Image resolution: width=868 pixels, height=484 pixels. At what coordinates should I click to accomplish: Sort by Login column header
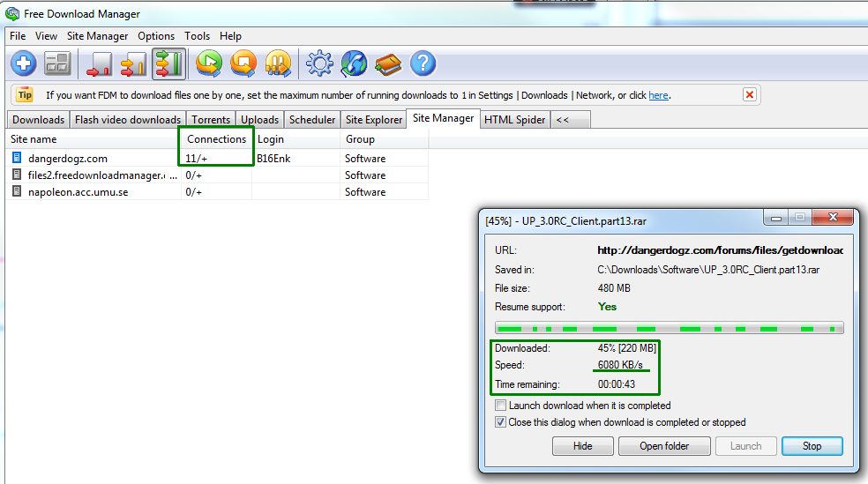[296, 138]
